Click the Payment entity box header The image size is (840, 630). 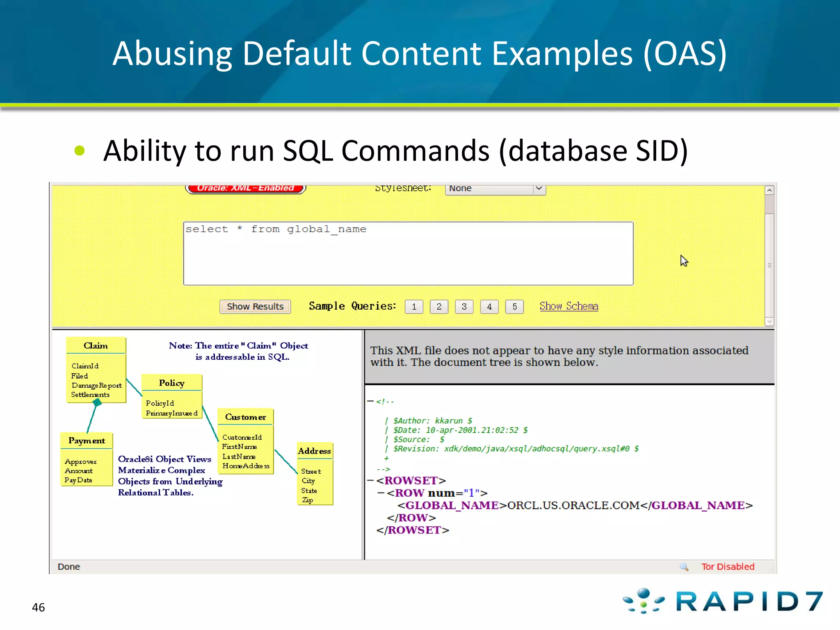[x=87, y=441]
